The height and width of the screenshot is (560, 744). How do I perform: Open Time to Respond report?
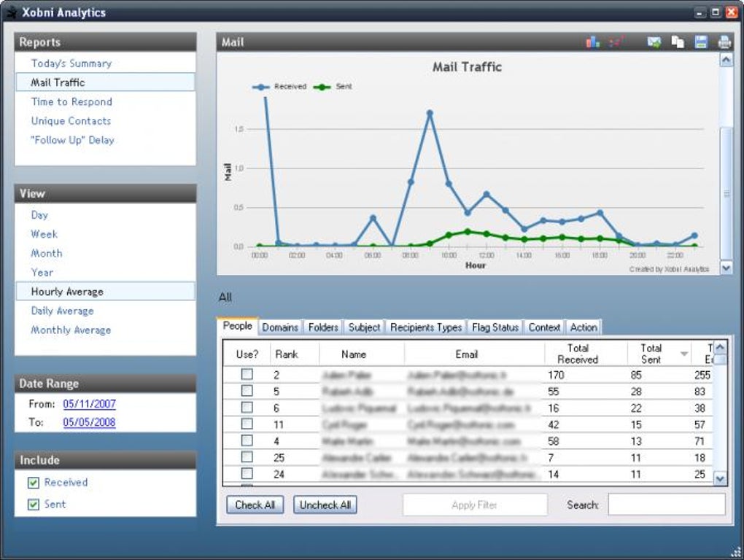pos(71,101)
